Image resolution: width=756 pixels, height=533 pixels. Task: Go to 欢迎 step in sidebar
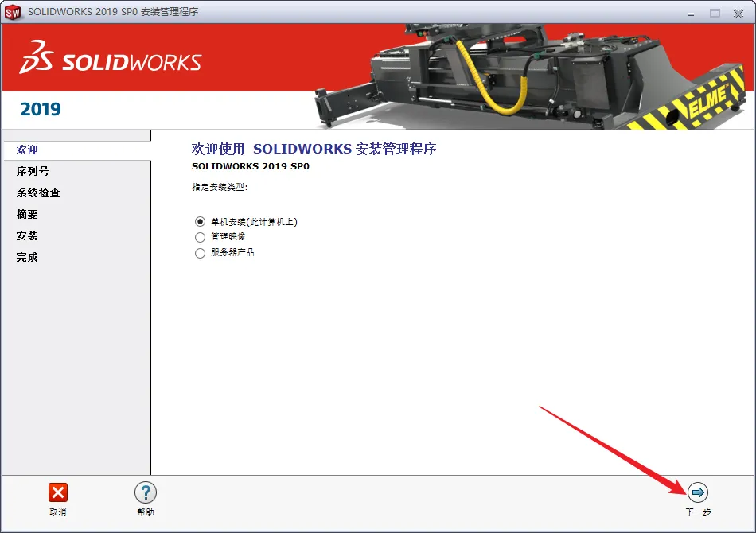27,150
